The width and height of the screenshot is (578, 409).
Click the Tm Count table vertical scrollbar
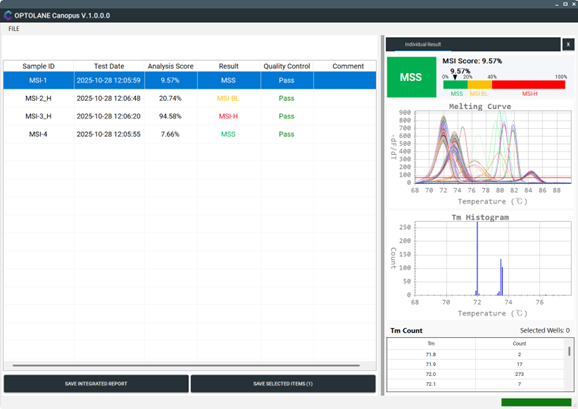click(x=569, y=351)
